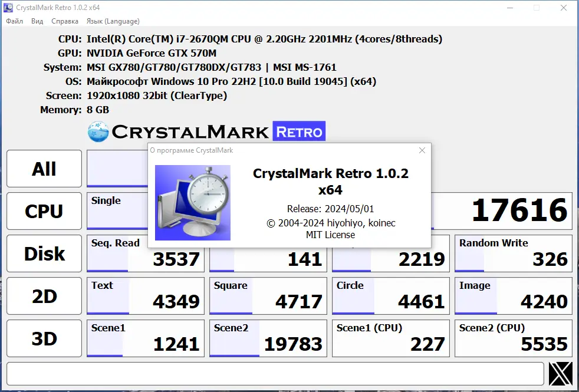579x392 pixels.
Task: Click the stopwatch monitor image in About dialog
Action: point(192,203)
